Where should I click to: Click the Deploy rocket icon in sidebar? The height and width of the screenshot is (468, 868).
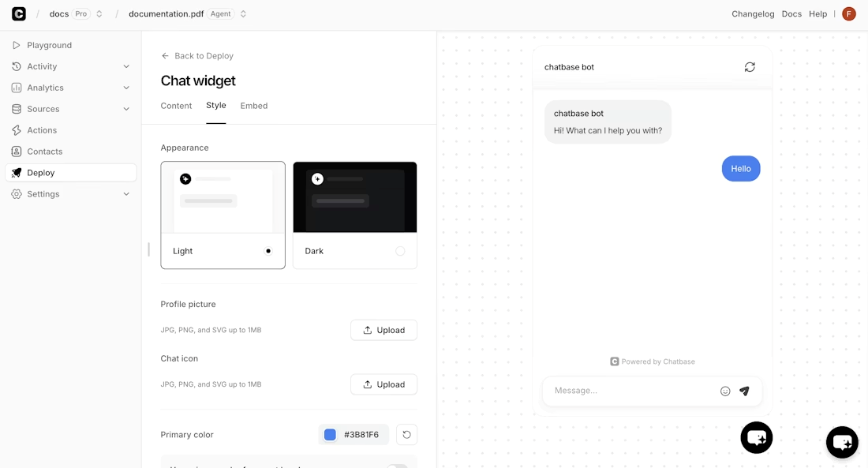pos(16,172)
